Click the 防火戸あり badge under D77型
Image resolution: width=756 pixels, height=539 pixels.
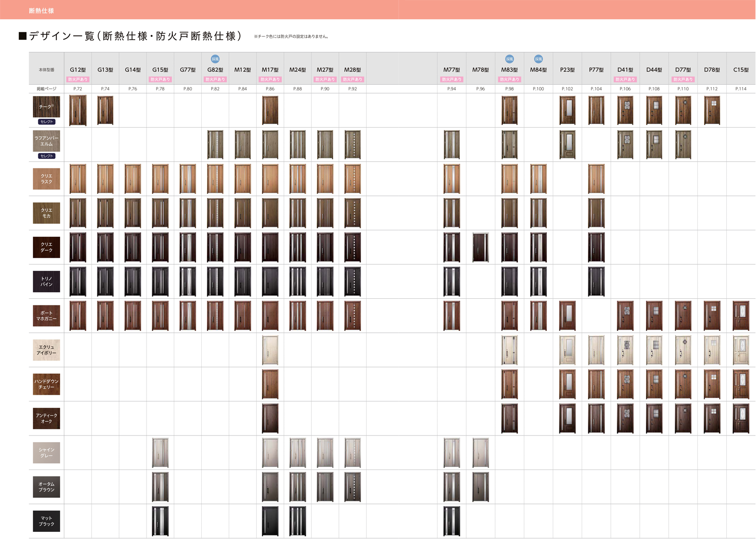[683, 79]
